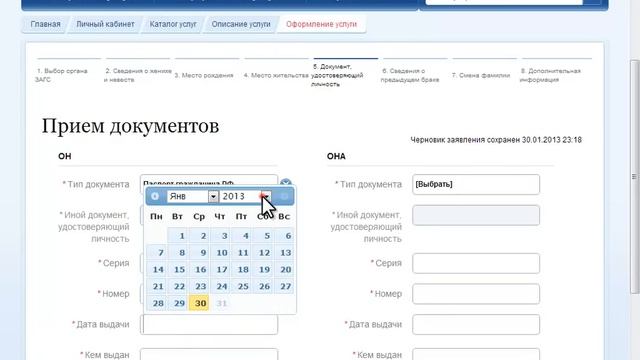
Task: Click date 27 in the calendar
Action: pyautogui.click(x=284, y=287)
